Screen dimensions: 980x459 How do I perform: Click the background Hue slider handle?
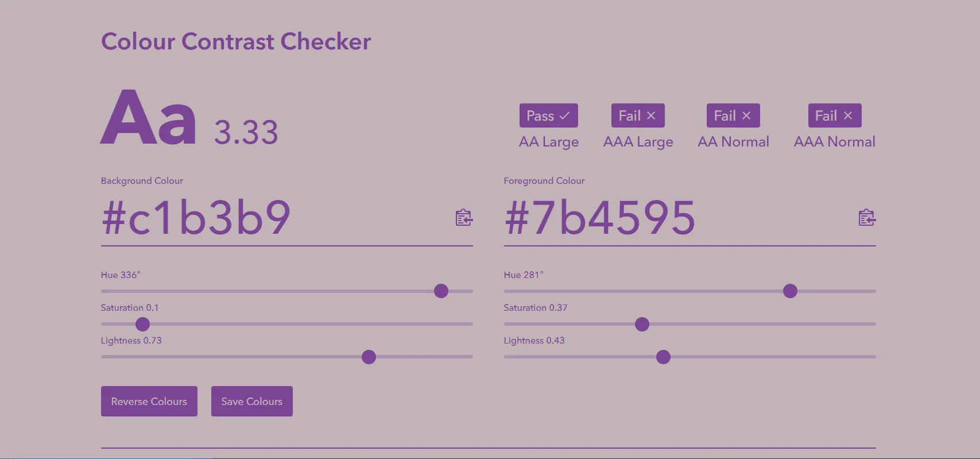pos(441,291)
